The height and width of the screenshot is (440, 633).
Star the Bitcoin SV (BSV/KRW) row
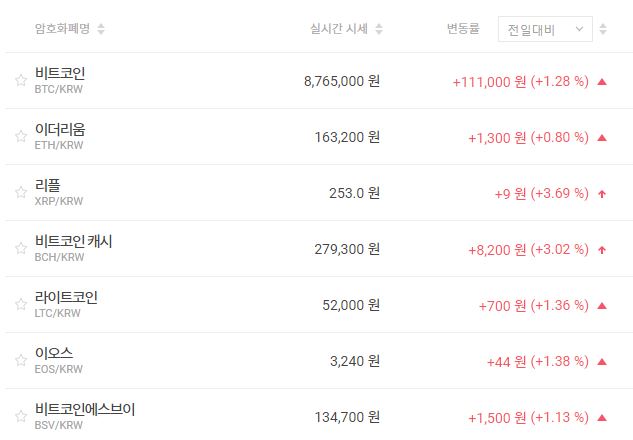pyautogui.click(x=20, y=417)
